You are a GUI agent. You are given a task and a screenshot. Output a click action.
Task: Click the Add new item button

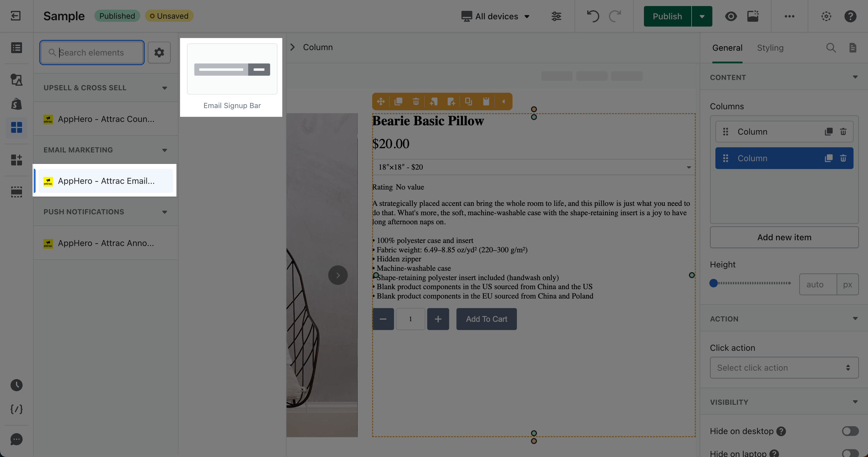784,237
